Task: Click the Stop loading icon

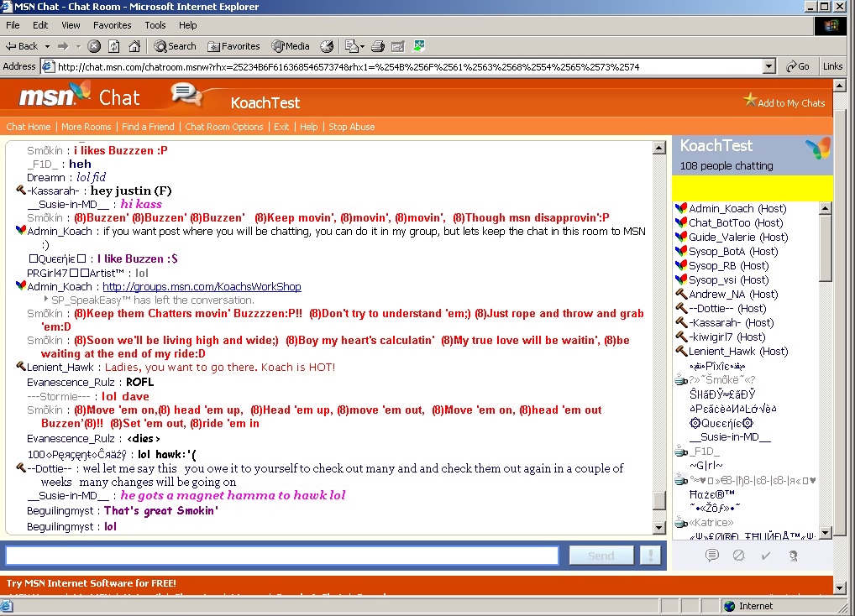Action: 94,46
